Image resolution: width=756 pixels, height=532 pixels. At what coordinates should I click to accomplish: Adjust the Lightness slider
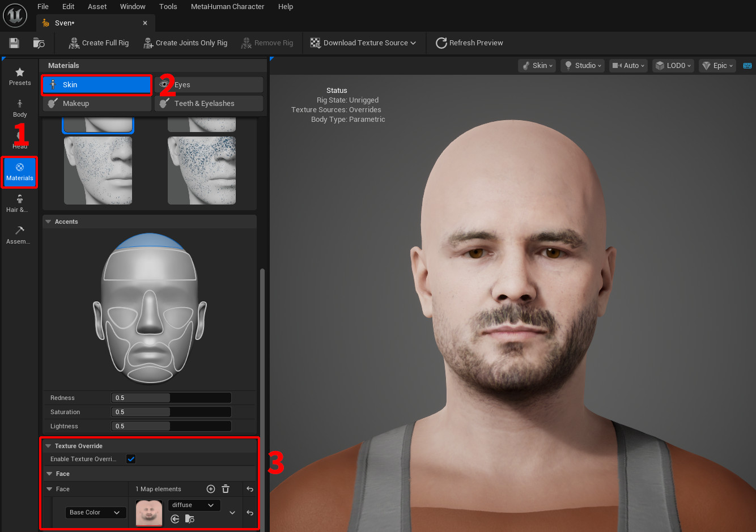pyautogui.click(x=171, y=426)
